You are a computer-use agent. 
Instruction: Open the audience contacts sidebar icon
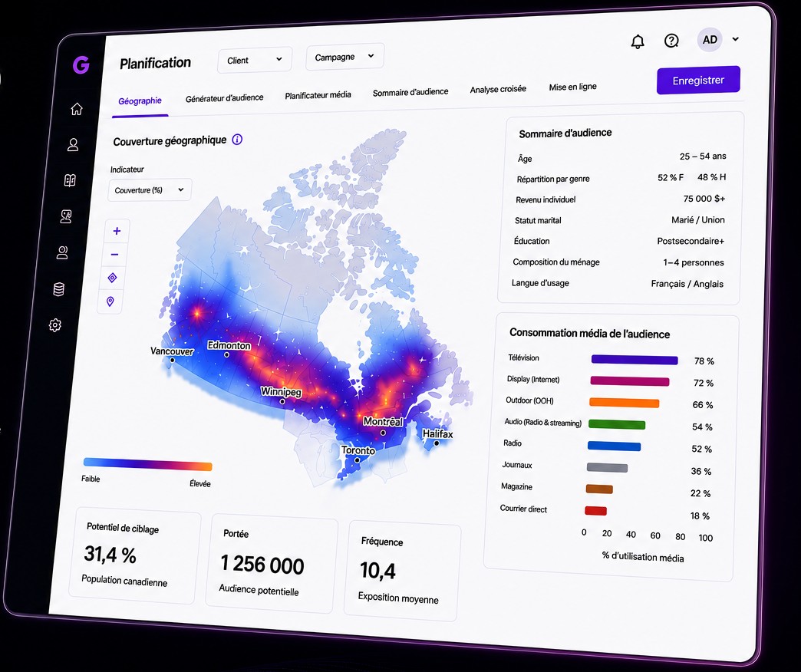(62, 252)
